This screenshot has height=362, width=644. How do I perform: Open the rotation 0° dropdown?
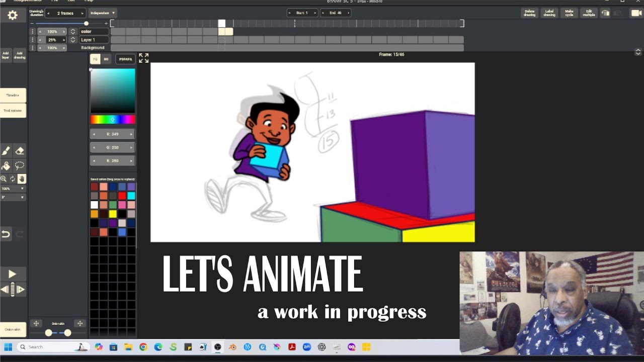pos(13,198)
